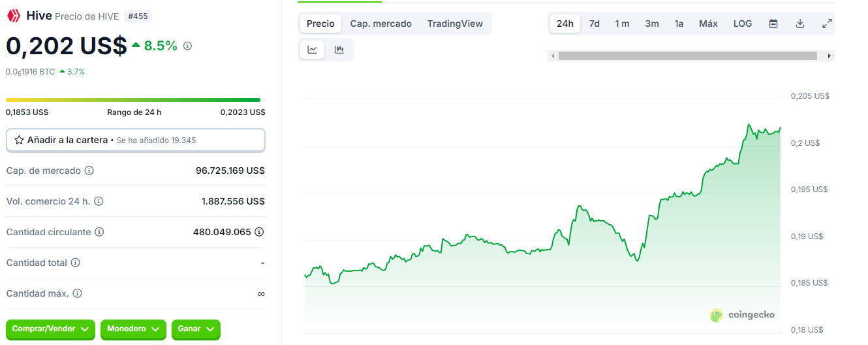Viewport: 868px width, 345px height.
Task: Click the right arrow of the chart scrollbar
Action: (829, 56)
